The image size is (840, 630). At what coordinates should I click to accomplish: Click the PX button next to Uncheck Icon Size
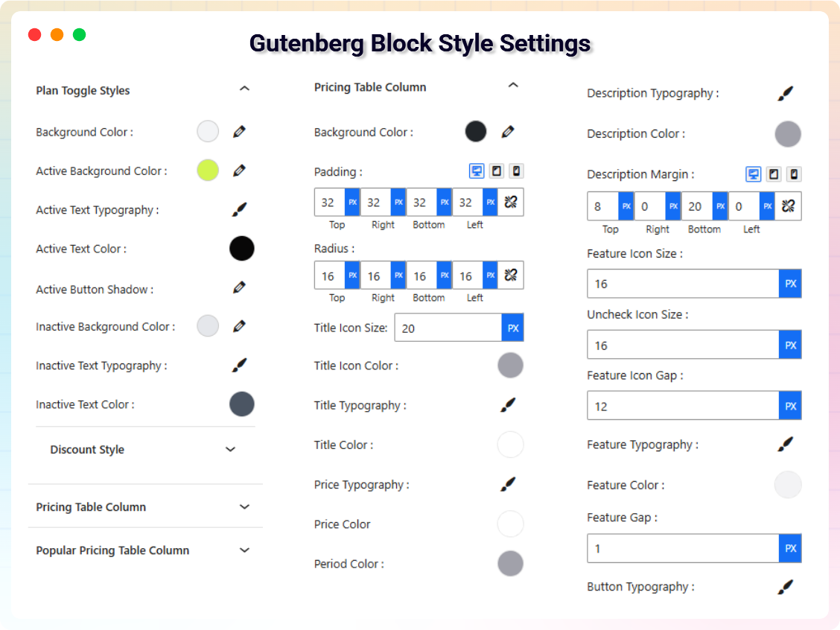(x=789, y=344)
